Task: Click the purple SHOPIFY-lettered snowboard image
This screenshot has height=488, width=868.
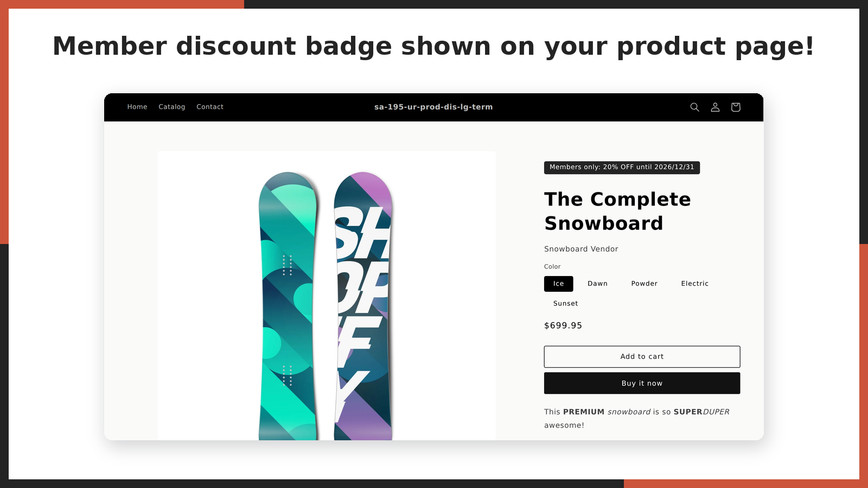Action: coord(363,306)
